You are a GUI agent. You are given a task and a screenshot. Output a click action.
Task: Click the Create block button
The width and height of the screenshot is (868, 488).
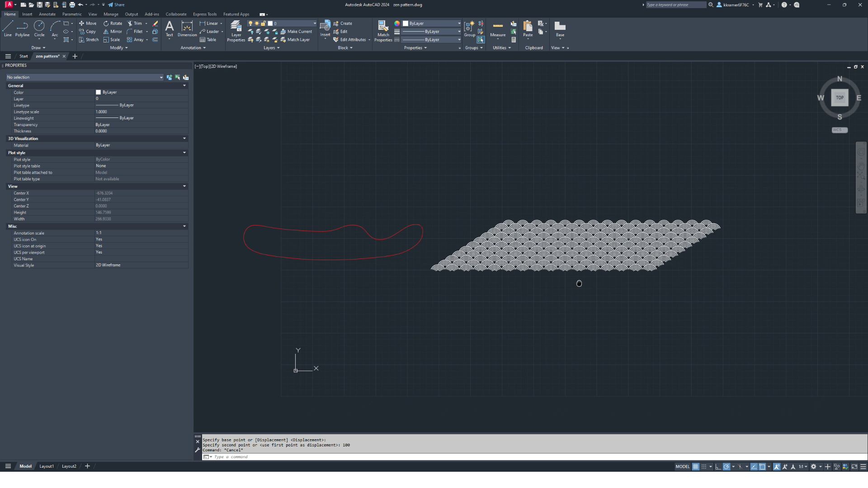coord(343,23)
